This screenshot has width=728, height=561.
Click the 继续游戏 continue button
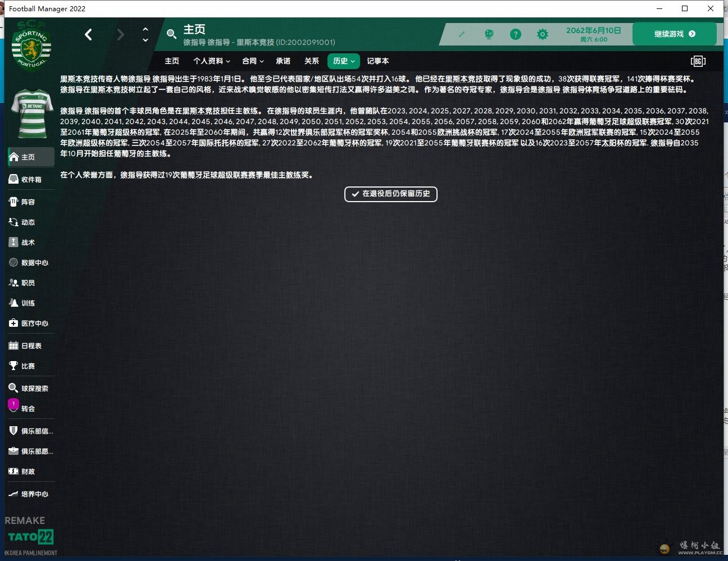point(674,34)
